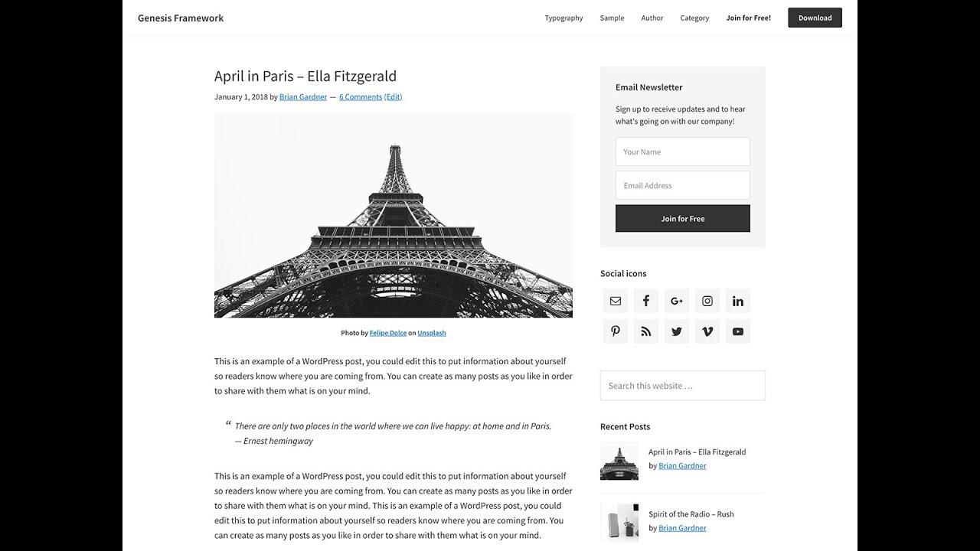Click the Pinterest social icon
This screenshot has height=551, width=980.
pos(616,331)
